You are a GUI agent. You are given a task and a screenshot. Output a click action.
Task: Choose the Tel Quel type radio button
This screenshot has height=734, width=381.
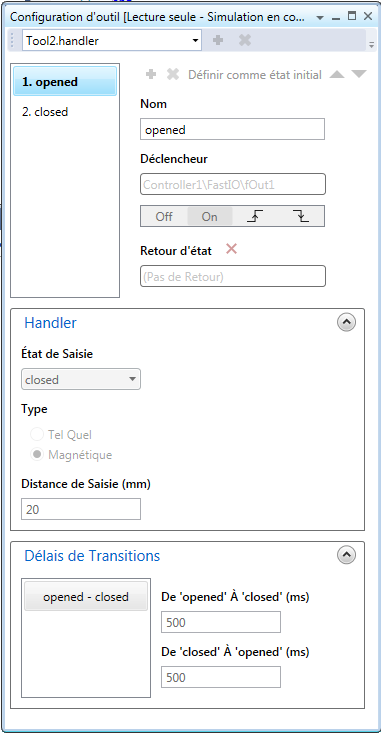point(37,435)
